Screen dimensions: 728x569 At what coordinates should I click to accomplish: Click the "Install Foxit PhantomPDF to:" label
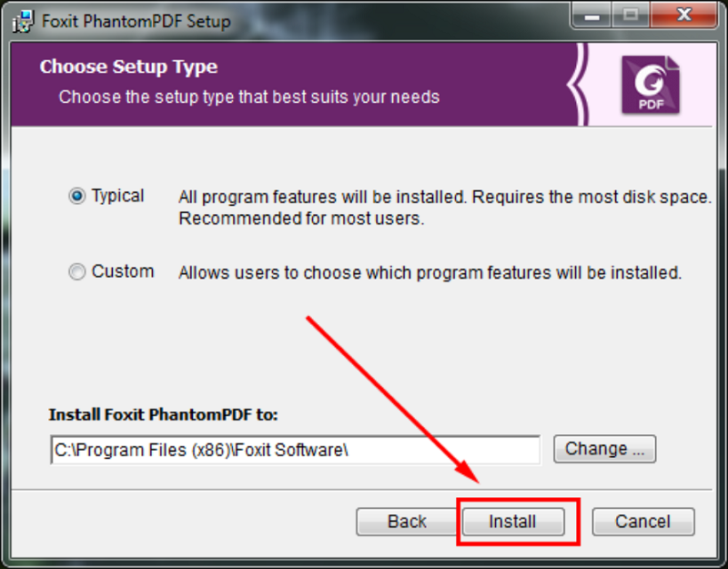point(164,414)
